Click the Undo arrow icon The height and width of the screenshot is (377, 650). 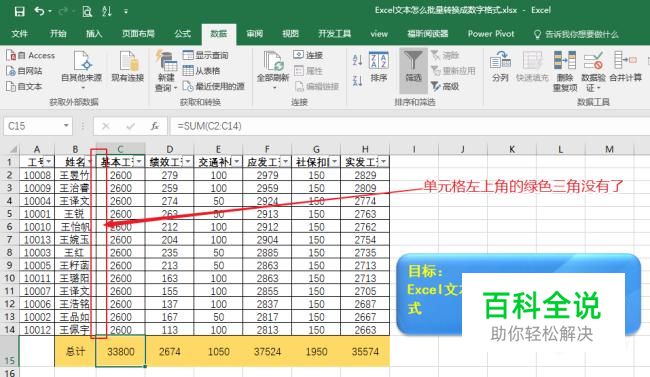[x=39, y=11]
